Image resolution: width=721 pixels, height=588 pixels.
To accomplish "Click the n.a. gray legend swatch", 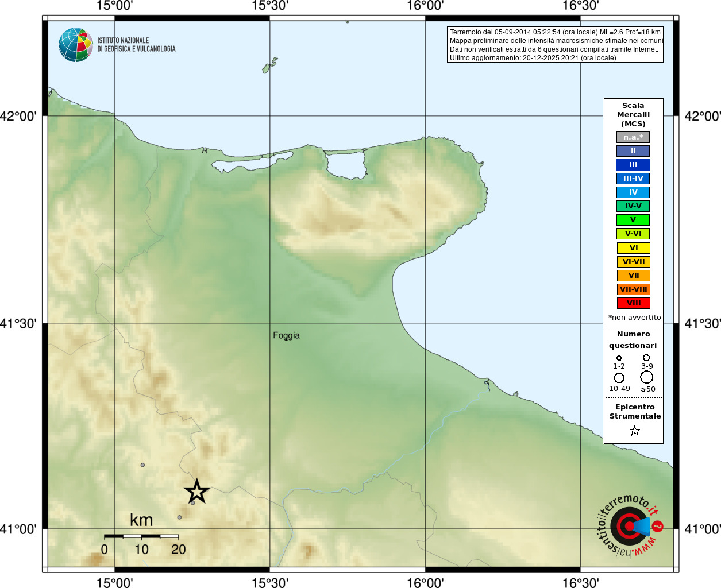I will (x=633, y=137).
